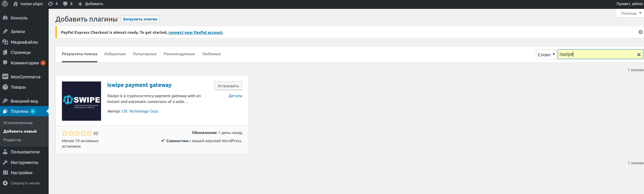Click the comments badge showing 8
This screenshot has width=644, height=194.
point(43,63)
